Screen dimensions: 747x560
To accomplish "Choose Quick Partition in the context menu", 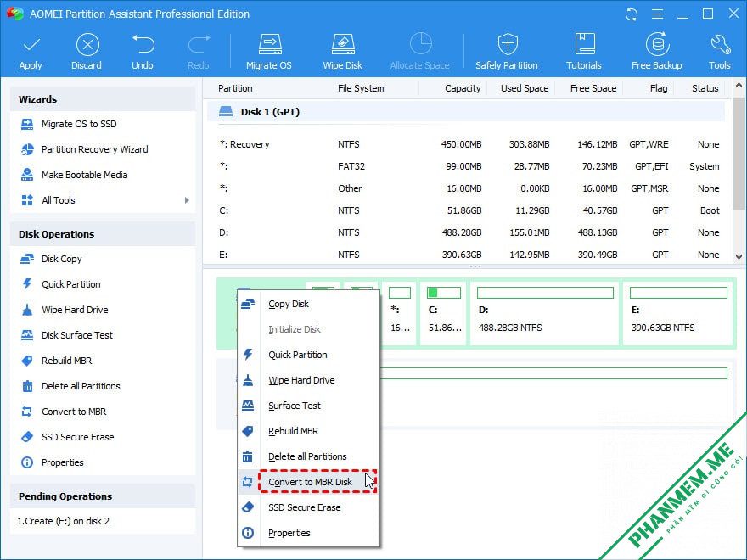I will pyautogui.click(x=308, y=355).
